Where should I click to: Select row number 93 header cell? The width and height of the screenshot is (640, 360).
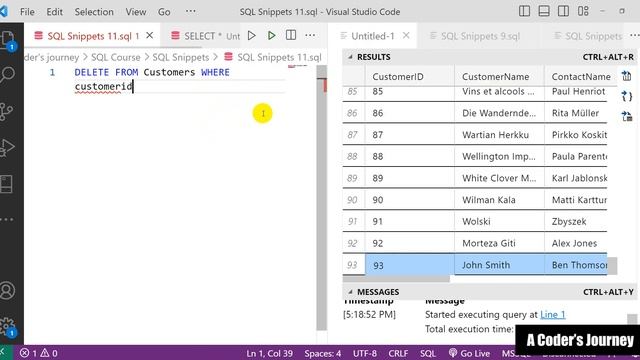[353, 265]
